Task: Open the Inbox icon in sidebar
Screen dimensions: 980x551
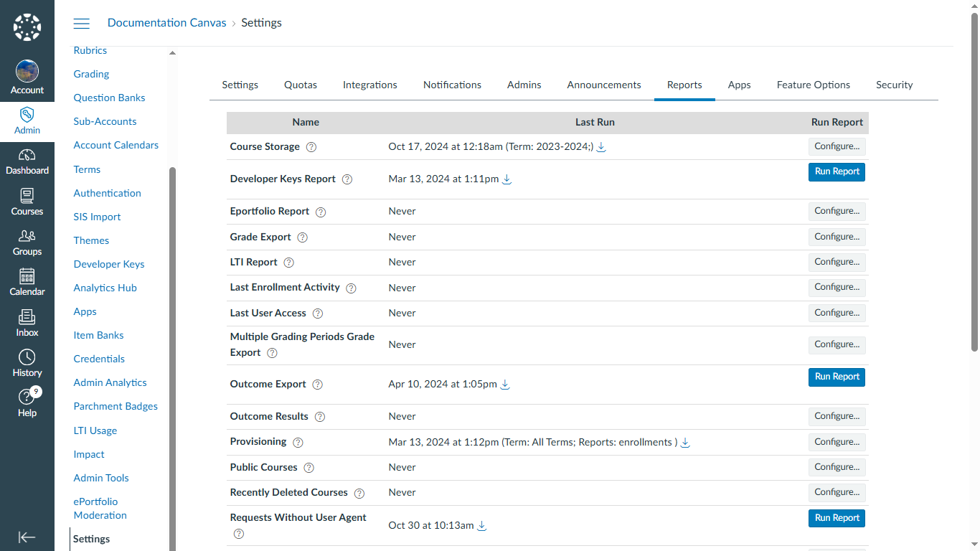Action: coord(27,321)
